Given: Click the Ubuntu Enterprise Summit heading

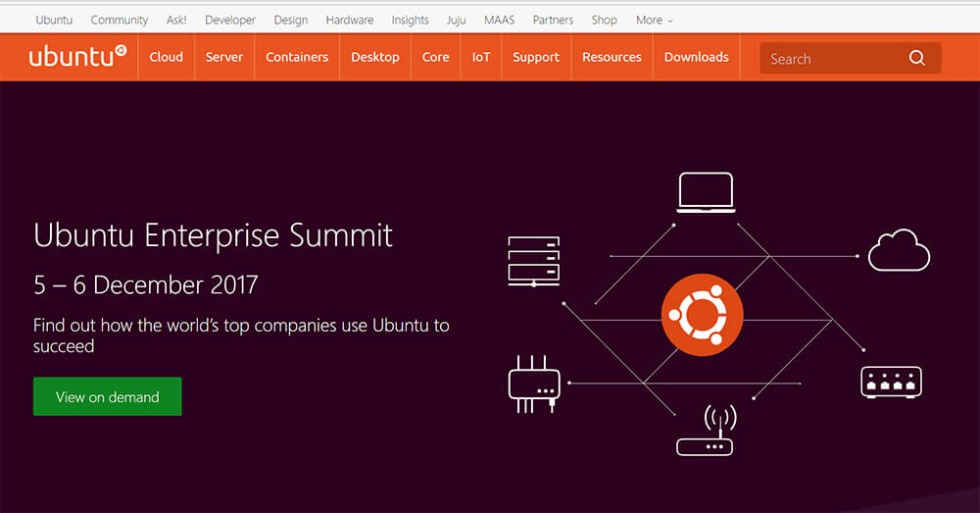Looking at the screenshot, I should pyautogui.click(x=213, y=235).
